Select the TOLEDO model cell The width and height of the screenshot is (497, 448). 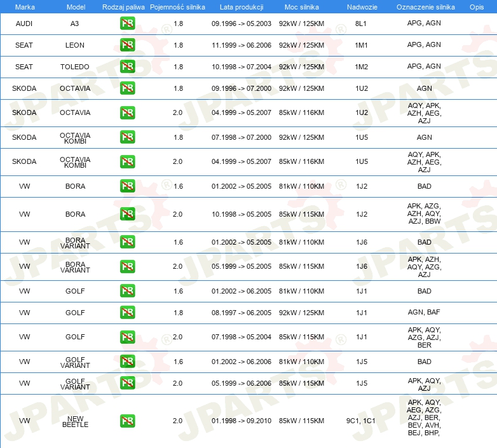75,67
